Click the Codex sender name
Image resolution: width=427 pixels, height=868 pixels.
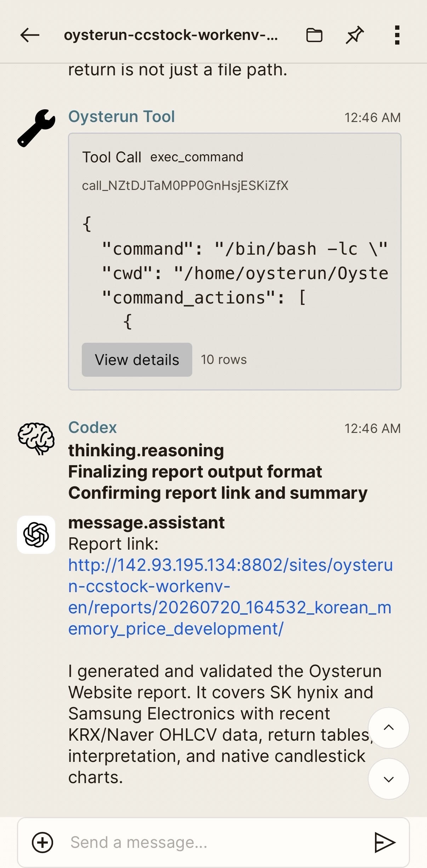[x=92, y=427]
